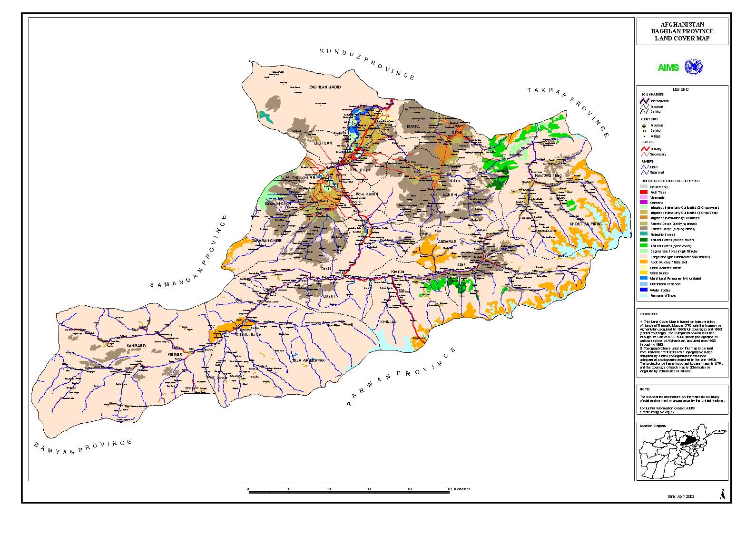Click the Permanent Snow swatch

pyautogui.click(x=644, y=295)
